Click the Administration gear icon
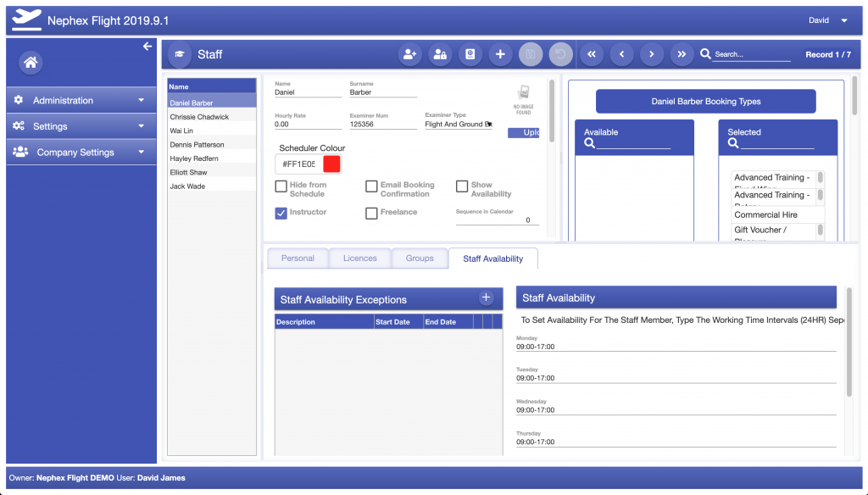Screen dimensions: 868x495 pyautogui.click(x=19, y=100)
